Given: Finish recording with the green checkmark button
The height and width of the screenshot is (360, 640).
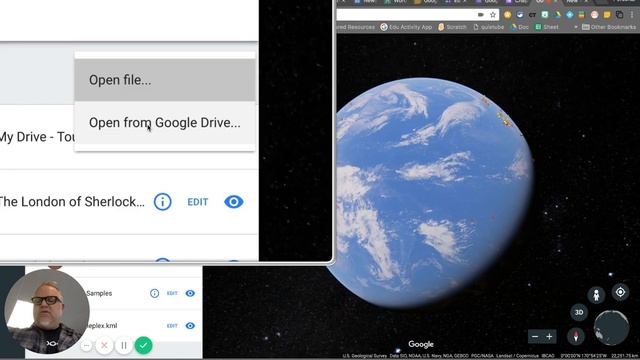Looking at the screenshot, I should (x=143, y=345).
